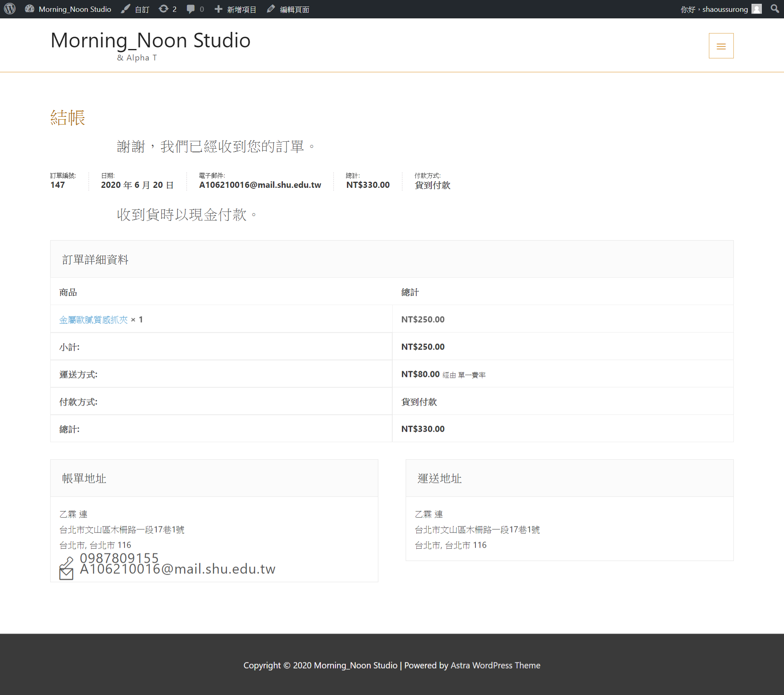This screenshot has width=784, height=695.
Task: Open the updates refresh icon
Action: pyautogui.click(x=163, y=9)
